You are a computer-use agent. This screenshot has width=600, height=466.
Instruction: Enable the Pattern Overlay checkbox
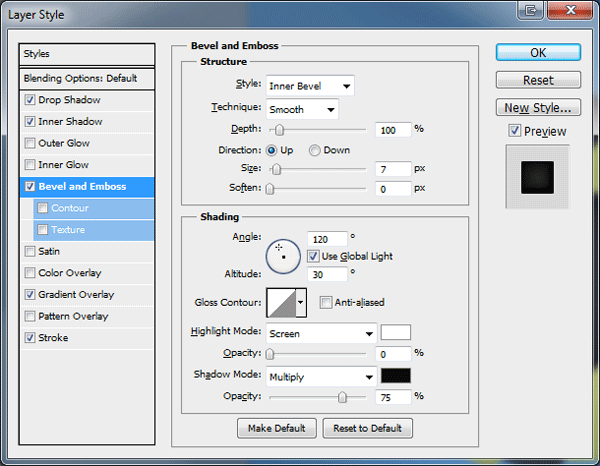coord(30,316)
